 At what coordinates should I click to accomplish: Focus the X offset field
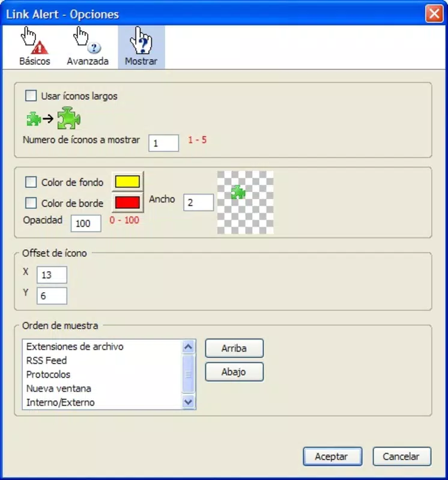(52, 275)
